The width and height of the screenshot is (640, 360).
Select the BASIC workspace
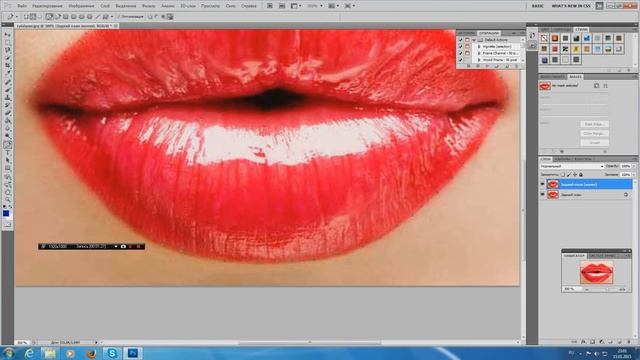click(x=538, y=6)
